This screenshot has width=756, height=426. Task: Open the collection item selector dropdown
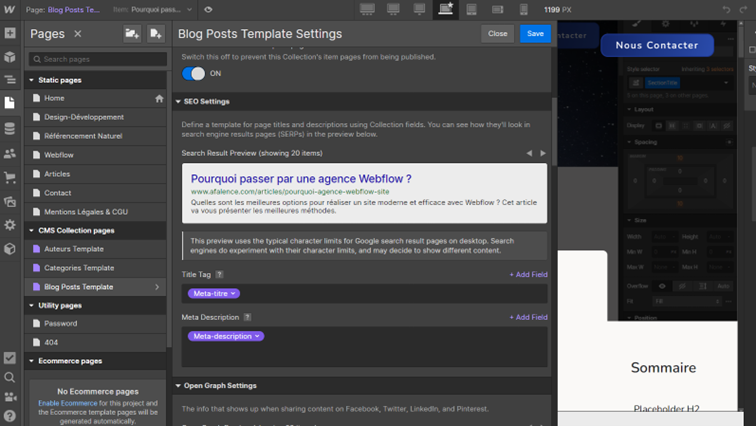click(x=189, y=10)
